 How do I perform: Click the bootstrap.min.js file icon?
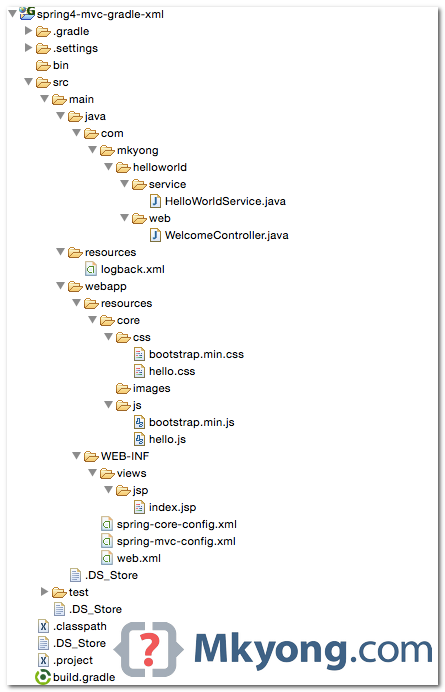140,422
